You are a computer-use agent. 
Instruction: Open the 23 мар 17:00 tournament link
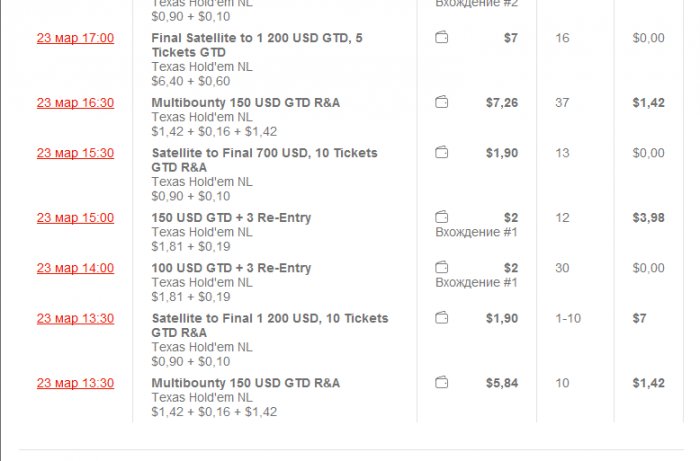(75, 38)
